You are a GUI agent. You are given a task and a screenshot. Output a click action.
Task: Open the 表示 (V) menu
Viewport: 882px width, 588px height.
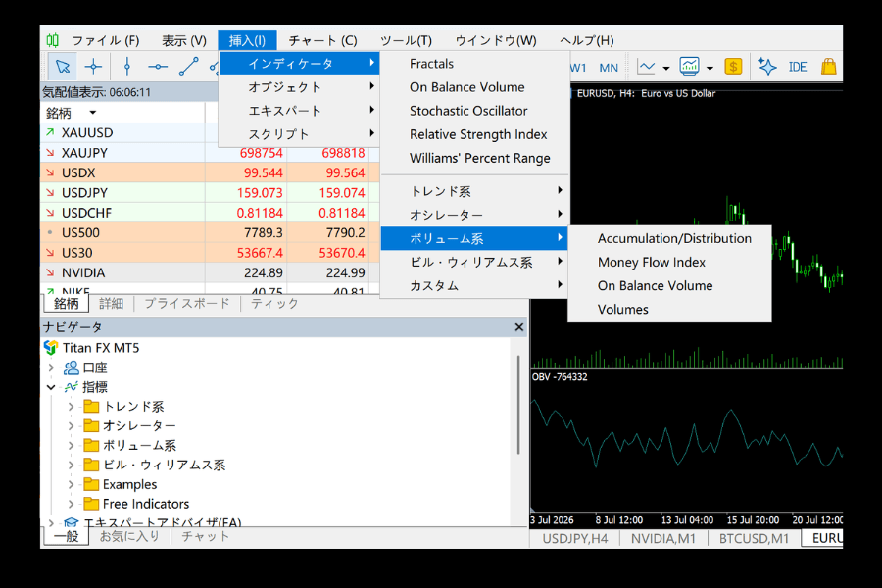click(184, 40)
